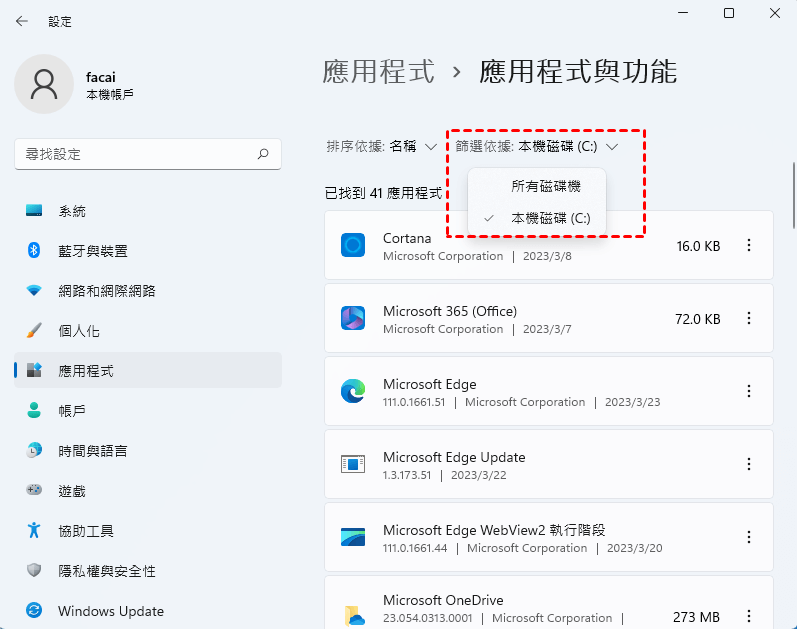The width and height of the screenshot is (797, 629).
Task: Click the facai user profile avatar
Action: 43,84
